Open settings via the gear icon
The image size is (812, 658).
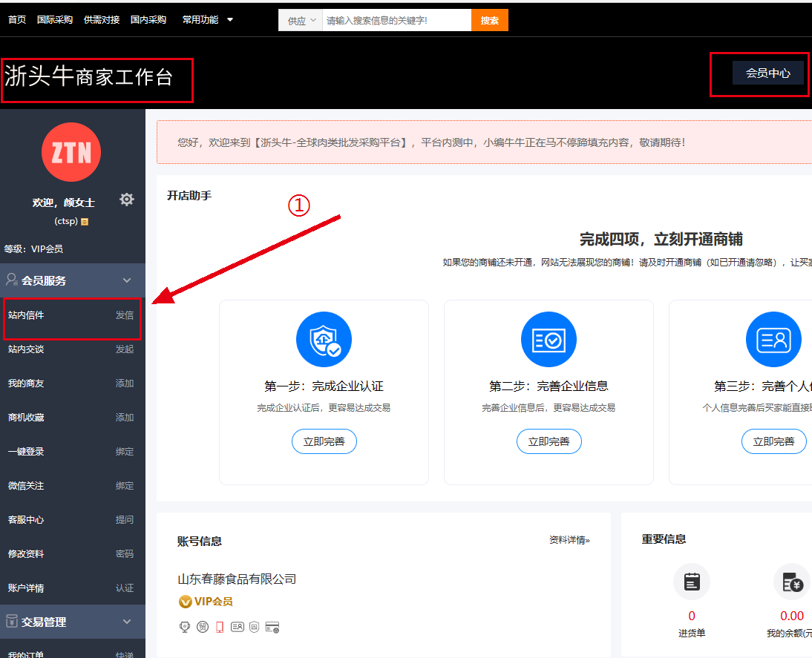click(x=127, y=200)
